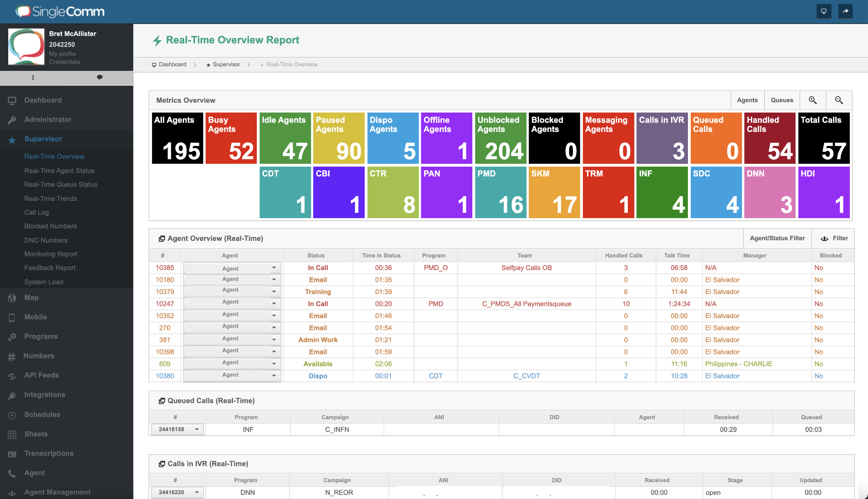
Task: Toggle the Agents metrics view
Action: tap(747, 100)
